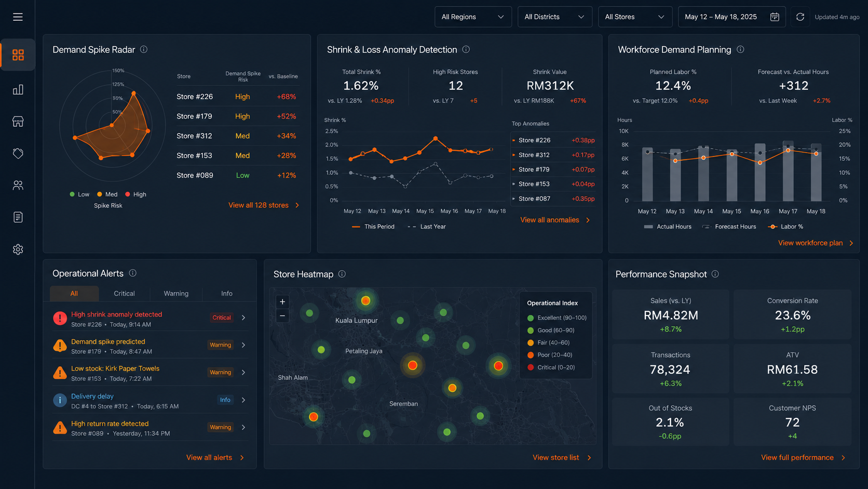
Task: Select Store #226 row in Demand Spike table
Action: pos(238,97)
